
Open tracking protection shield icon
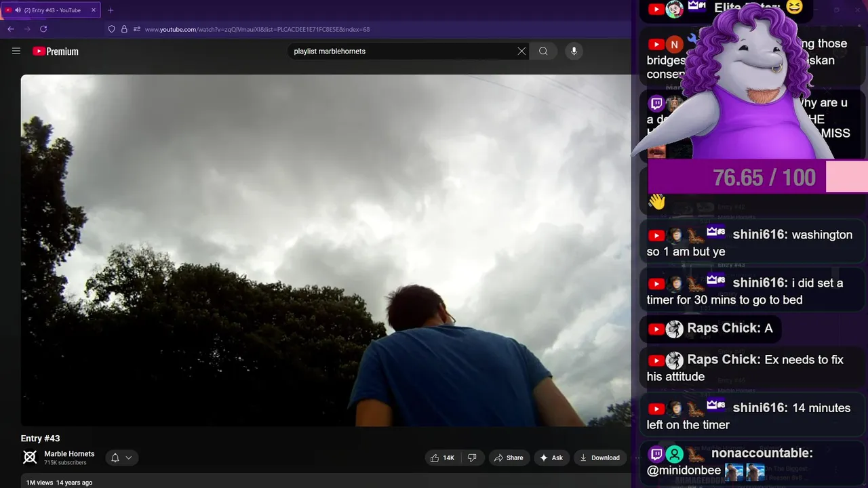coord(112,29)
